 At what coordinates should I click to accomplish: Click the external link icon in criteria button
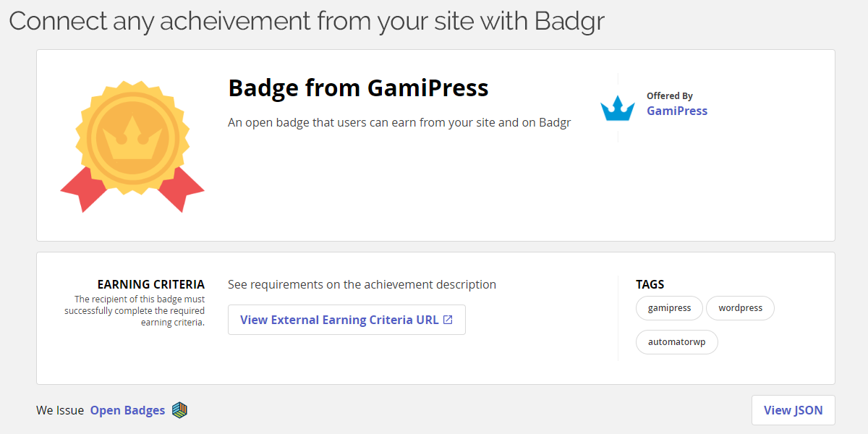pos(448,320)
